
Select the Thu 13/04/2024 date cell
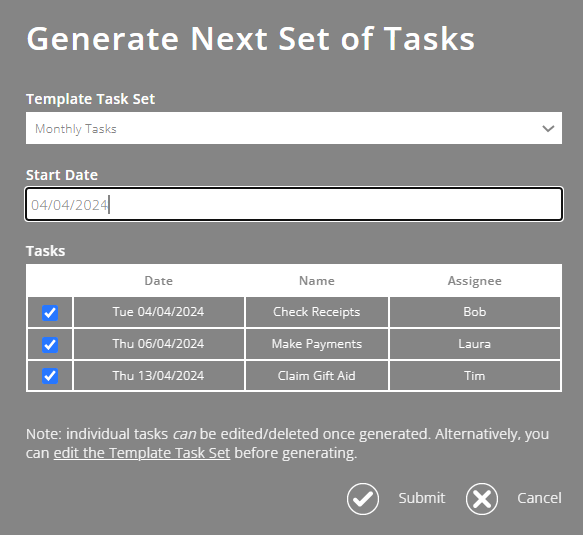(159, 376)
